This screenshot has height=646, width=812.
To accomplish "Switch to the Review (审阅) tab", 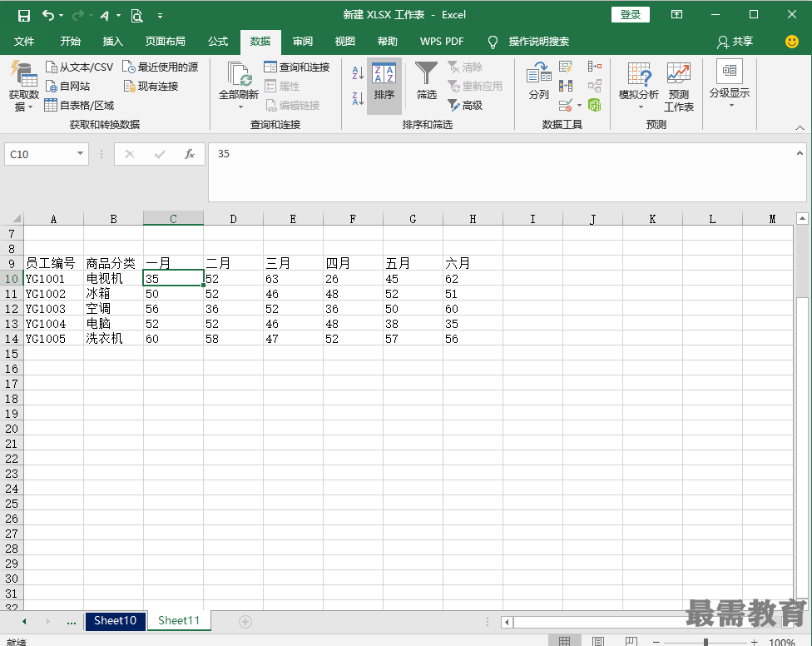I will tap(303, 42).
